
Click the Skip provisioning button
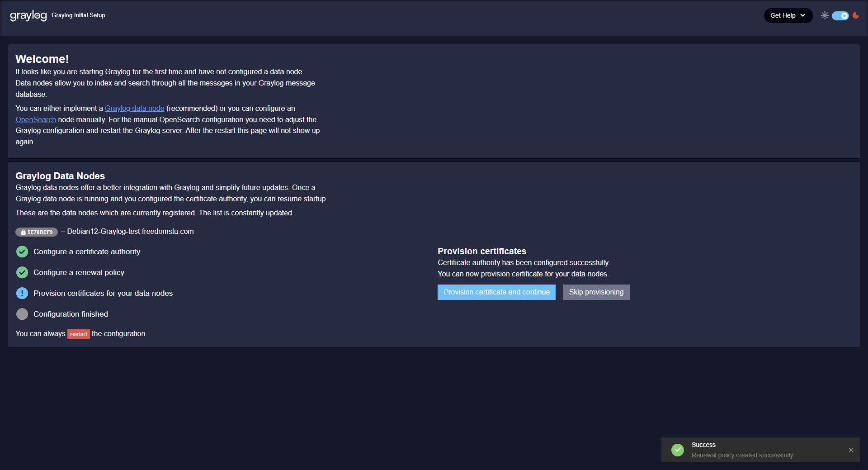(x=596, y=292)
